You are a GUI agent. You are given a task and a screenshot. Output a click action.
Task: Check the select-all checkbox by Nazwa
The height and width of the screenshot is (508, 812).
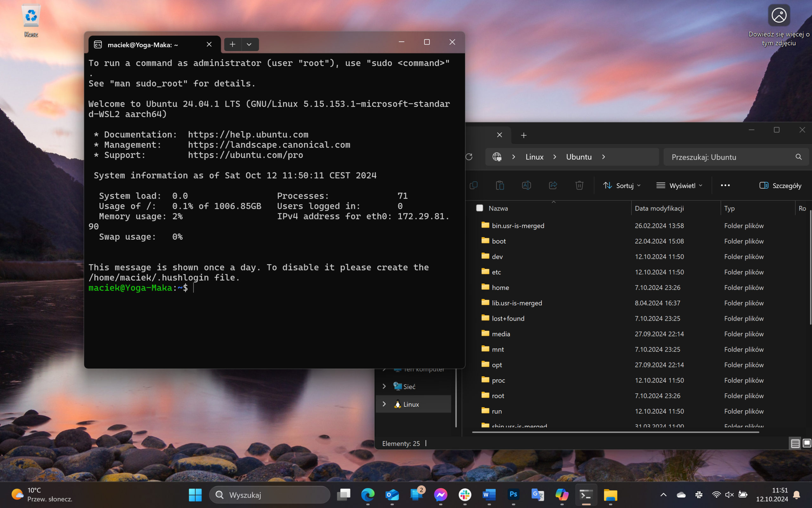480,208
